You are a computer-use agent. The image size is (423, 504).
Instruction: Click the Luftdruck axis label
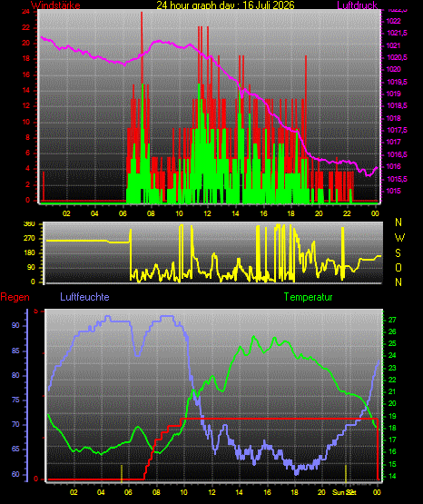(357, 5)
